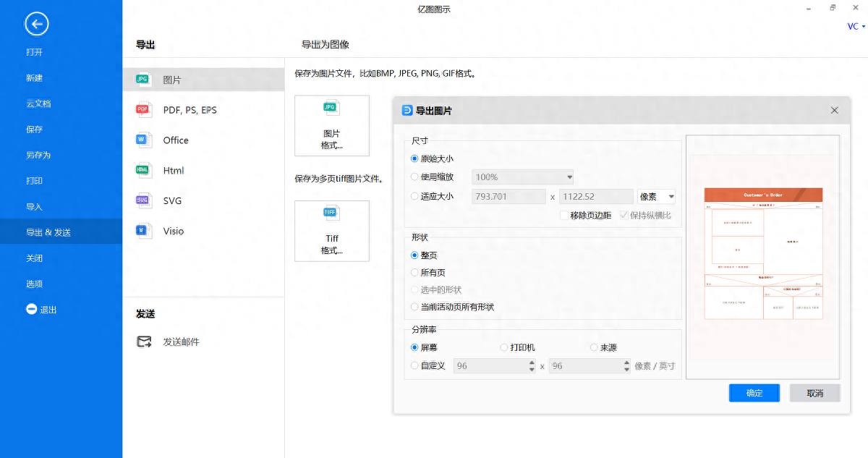
Task: Open the 100% zoom scale dropdown
Action: [x=522, y=177]
